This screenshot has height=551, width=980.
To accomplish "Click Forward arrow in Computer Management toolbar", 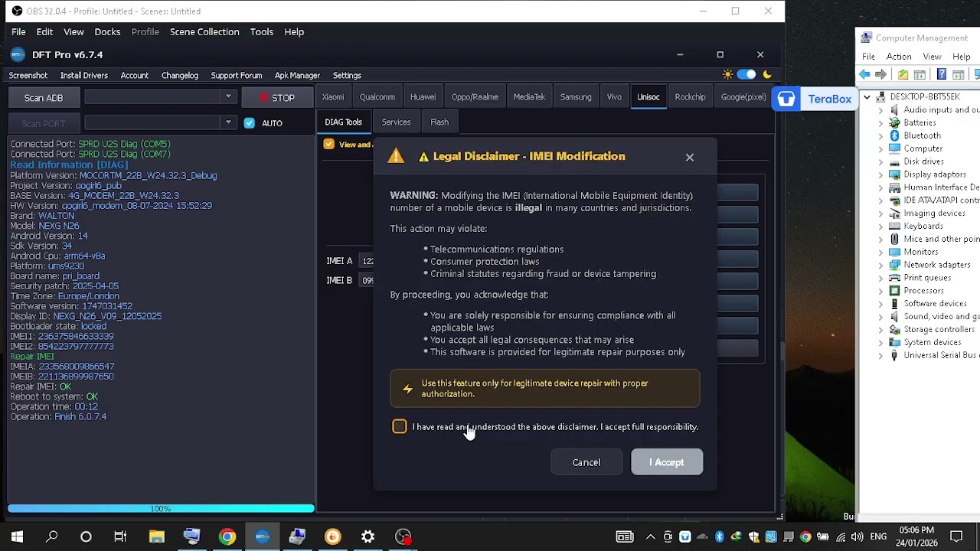I will [881, 74].
